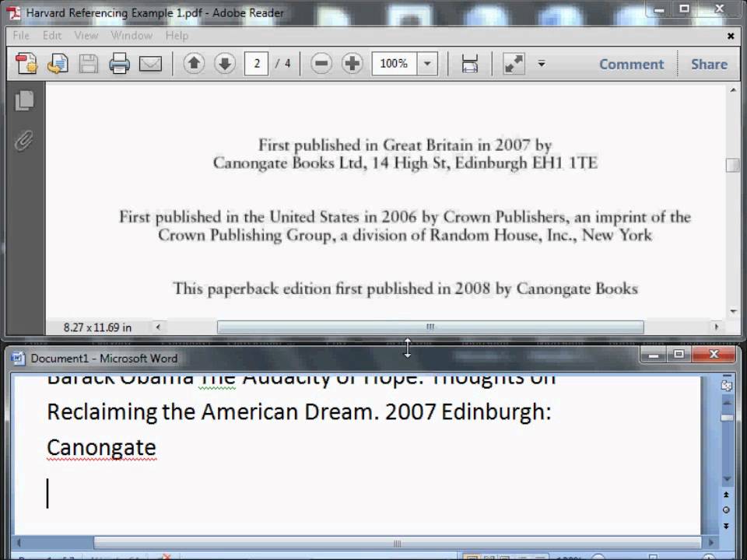Click the Adobe Reader vertical scroll thumb
This screenshot has width=747, height=560.
(733, 165)
